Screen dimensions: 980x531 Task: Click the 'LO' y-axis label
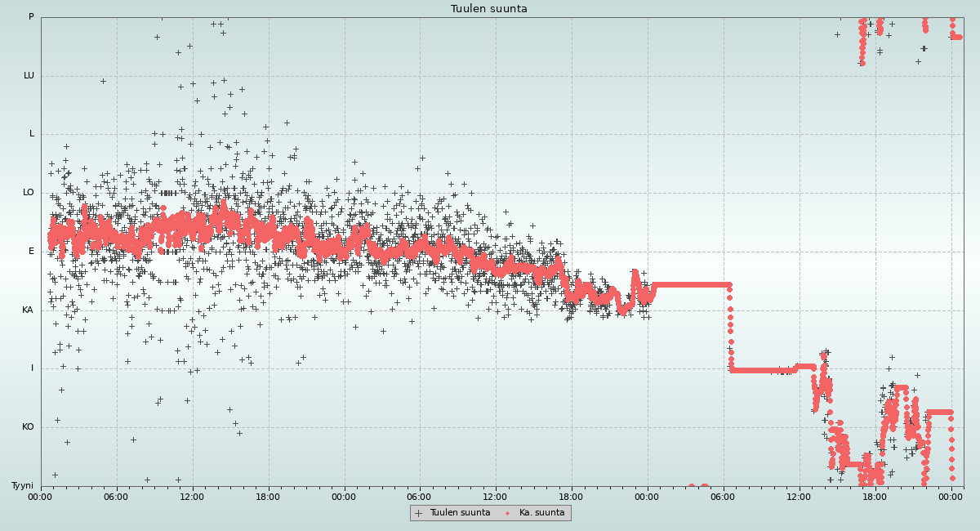[x=29, y=193]
